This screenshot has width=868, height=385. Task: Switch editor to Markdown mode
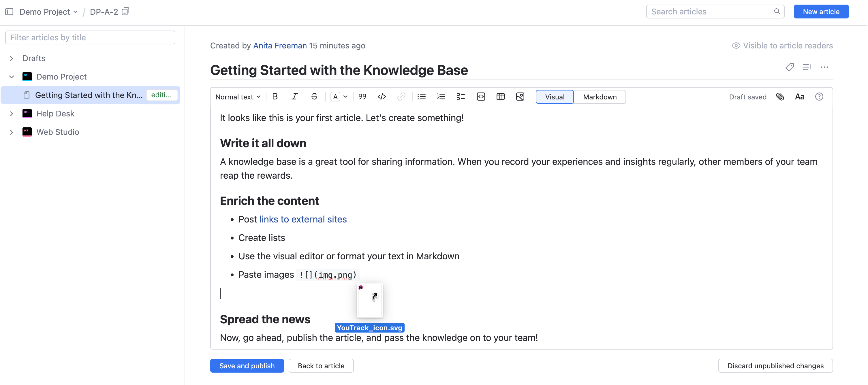[600, 97]
